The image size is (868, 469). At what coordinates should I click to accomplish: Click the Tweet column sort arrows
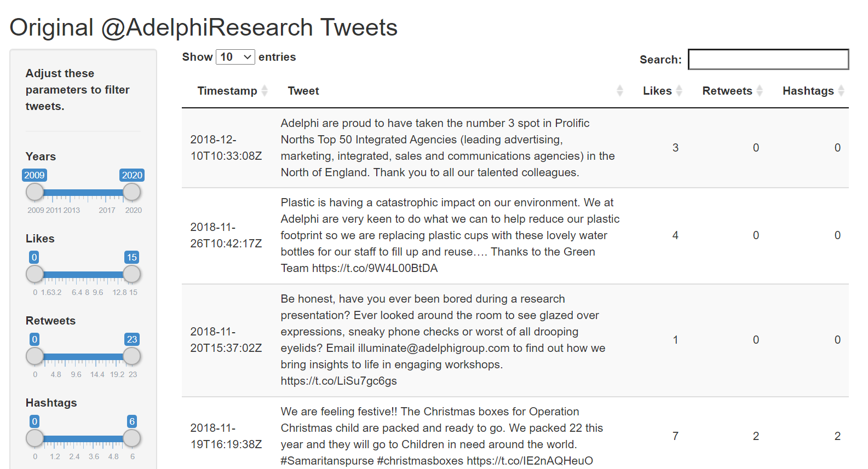(620, 91)
